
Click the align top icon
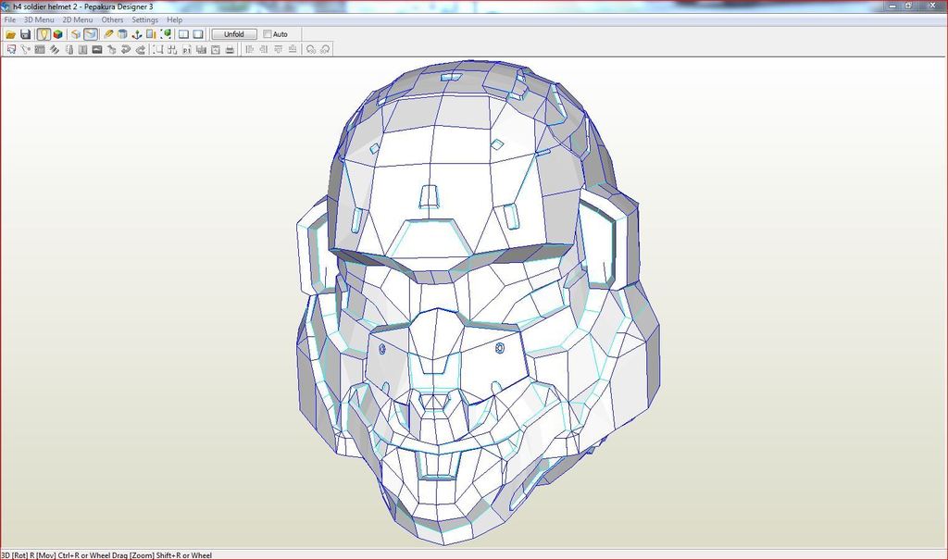pos(278,50)
